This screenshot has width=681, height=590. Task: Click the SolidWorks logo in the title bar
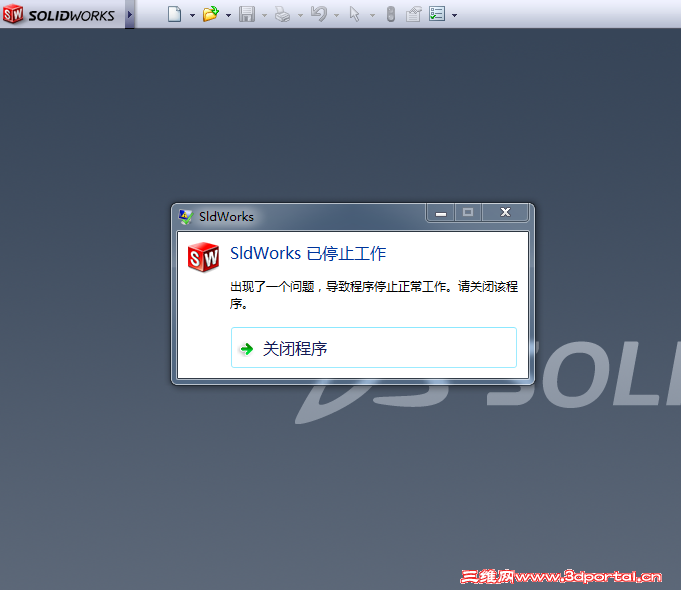click(59, 14)
